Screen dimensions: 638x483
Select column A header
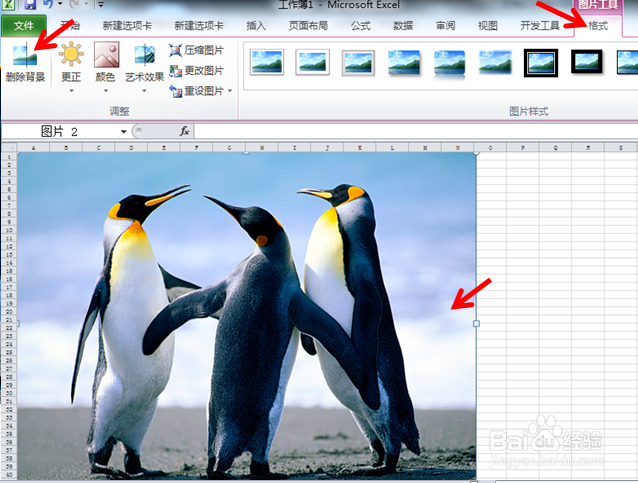[x=33, y=148]
